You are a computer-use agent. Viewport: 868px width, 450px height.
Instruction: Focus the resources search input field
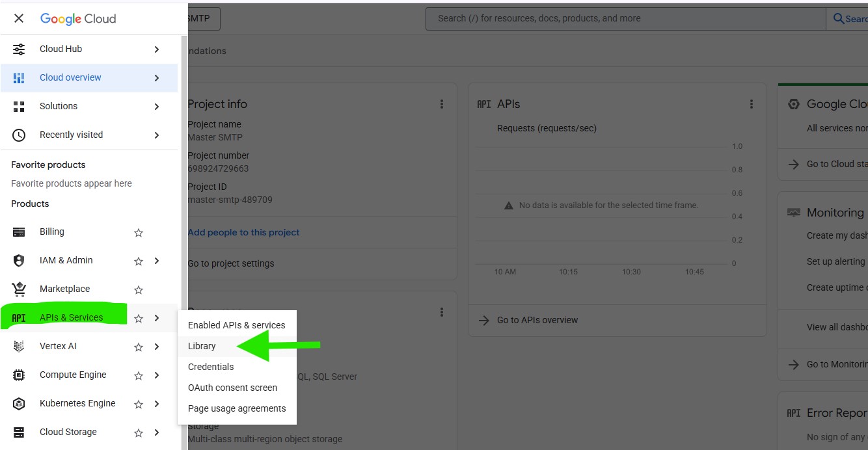point(625,18)
